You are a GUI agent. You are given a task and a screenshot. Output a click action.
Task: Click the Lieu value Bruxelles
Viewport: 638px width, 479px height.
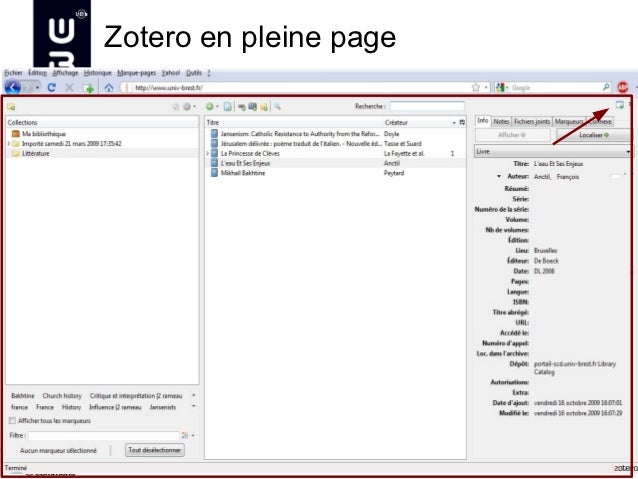click(x=545, y=251)
